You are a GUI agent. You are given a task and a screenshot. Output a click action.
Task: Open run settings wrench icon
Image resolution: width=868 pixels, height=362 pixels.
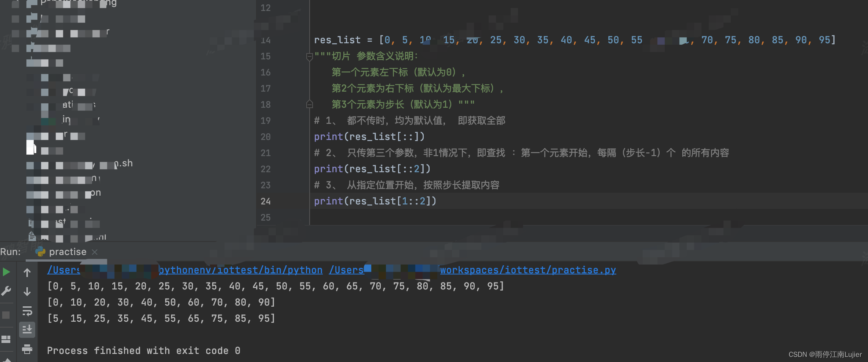[x=6, y=291]
